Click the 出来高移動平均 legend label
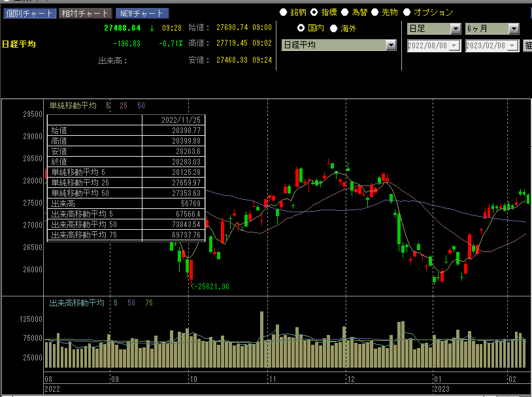Viewport: 532px width, 397px height. 77,303
